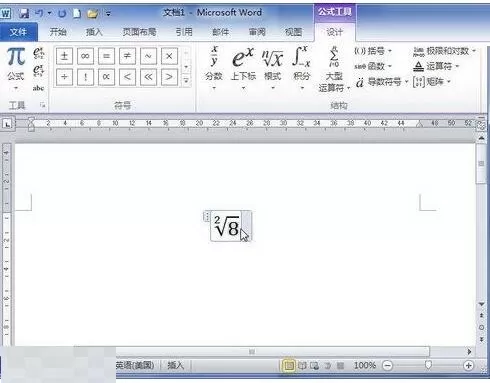Image resolution: width=490 pixels, height=383 pixels.
Task: Click the horizontal scrollbar thumb
Action: pyautogui.click(x=252, y=351)
